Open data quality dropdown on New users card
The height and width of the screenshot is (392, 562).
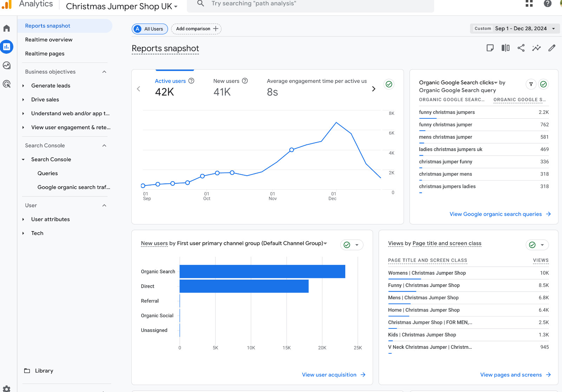pos(357,245)
